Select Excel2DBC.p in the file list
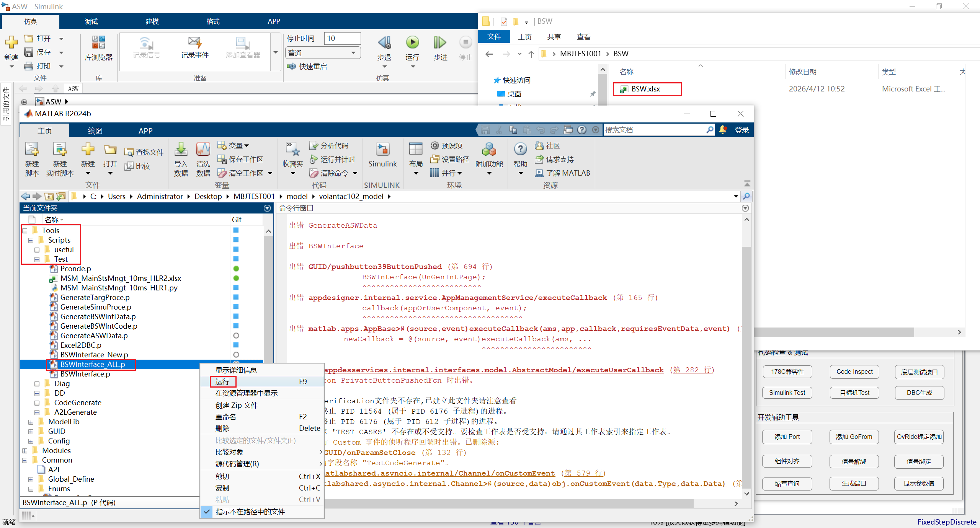 point(81,345)
